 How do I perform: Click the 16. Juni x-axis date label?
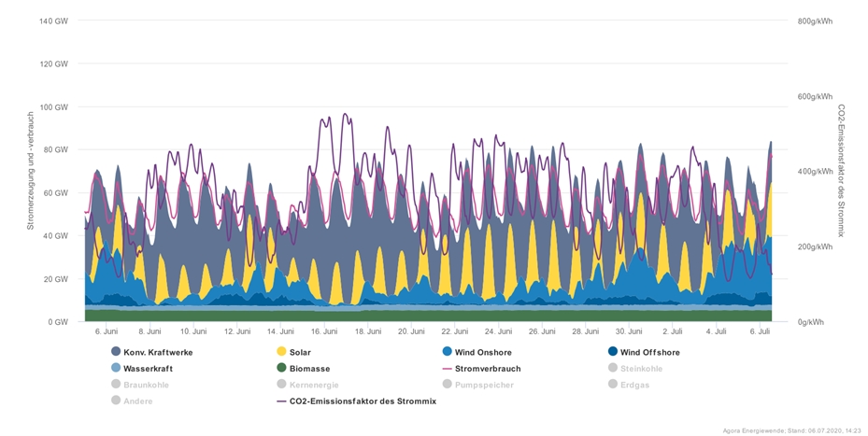click(324, 331)
